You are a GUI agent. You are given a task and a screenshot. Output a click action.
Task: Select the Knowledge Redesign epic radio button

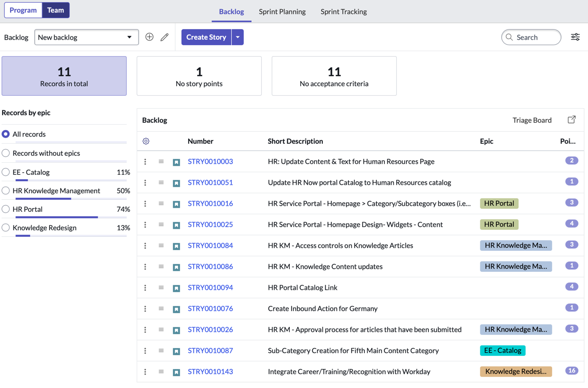pyautogui.click(x=6, y=227)
